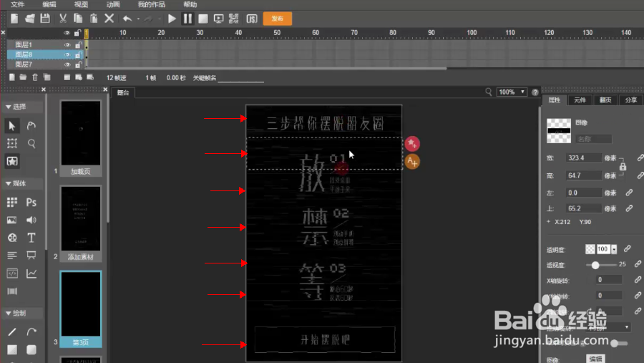
Task: Preview the work in the monitor icon
Action: [x=218, y=19]
